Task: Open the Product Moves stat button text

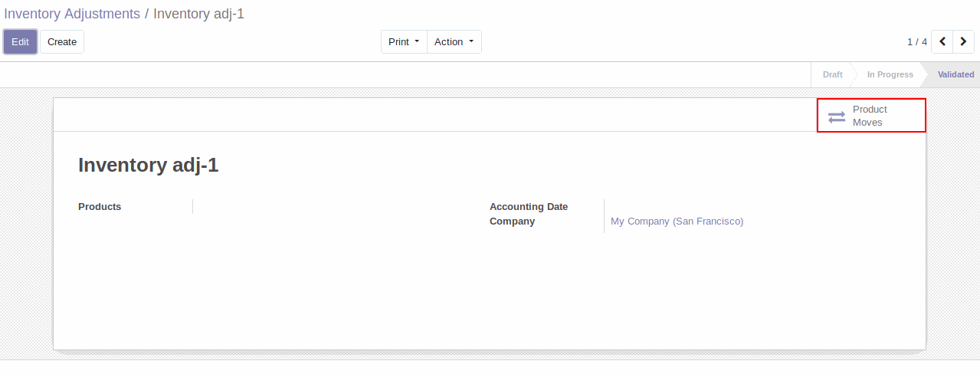Action: tap(870, 116)
